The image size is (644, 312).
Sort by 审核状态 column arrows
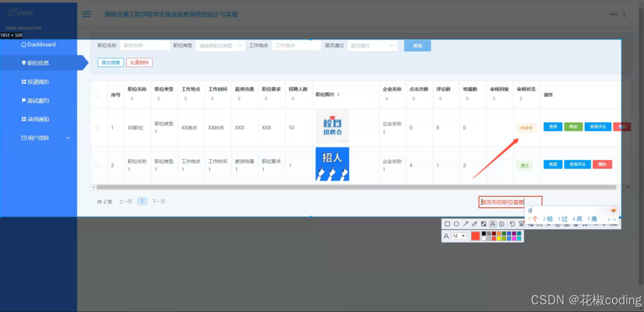pyautogui.click(x=521, y=99)
